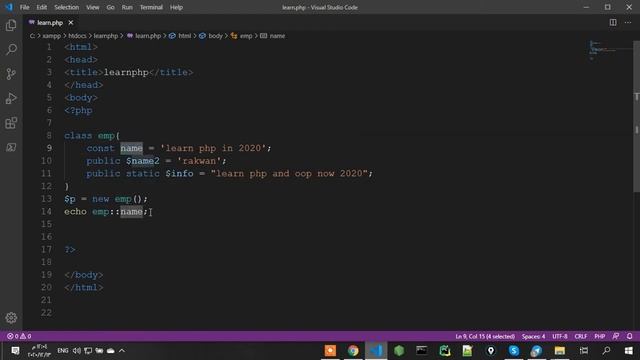Select the learn.php editor tab

(50, 22)
